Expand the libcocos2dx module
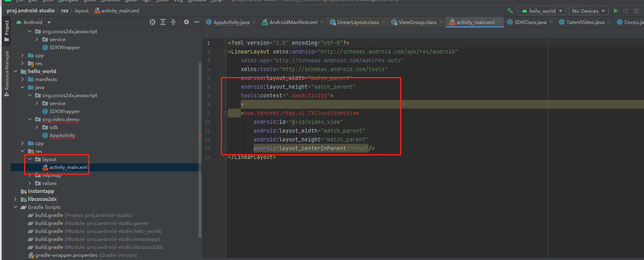 (15, 199)
